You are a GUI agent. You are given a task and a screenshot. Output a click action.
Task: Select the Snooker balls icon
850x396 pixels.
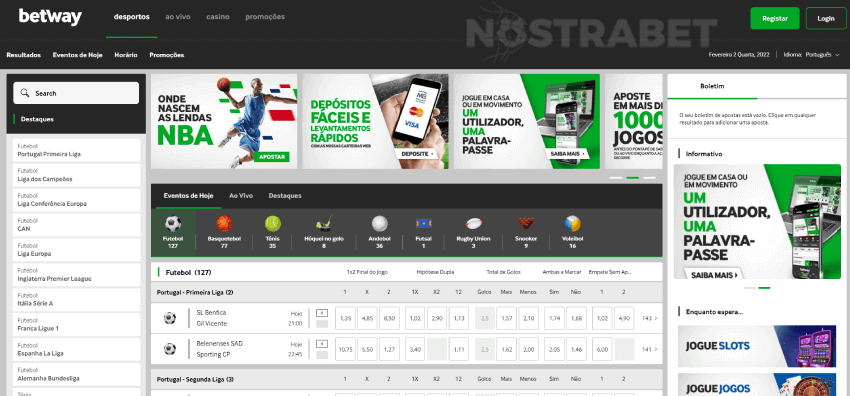point(526,223)
